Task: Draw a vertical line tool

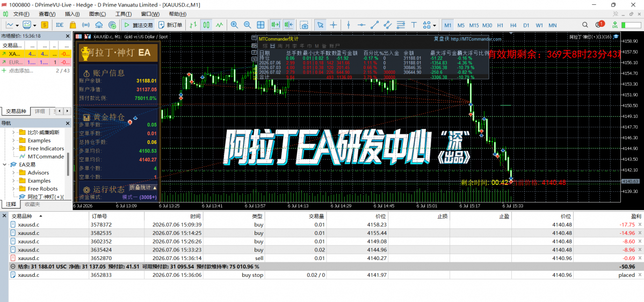Action: click(x=349, y=25)
